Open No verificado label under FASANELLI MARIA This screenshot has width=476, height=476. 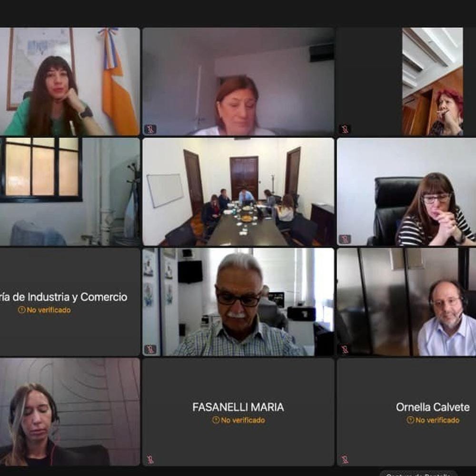point(243,420)
